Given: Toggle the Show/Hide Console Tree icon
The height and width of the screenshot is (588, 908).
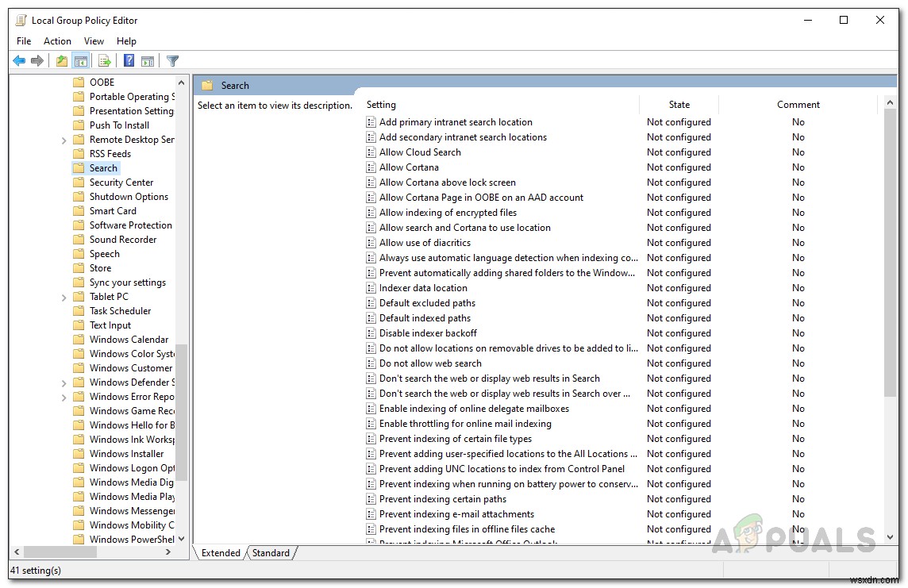Looking at the screenshot, I should point(80,61).
